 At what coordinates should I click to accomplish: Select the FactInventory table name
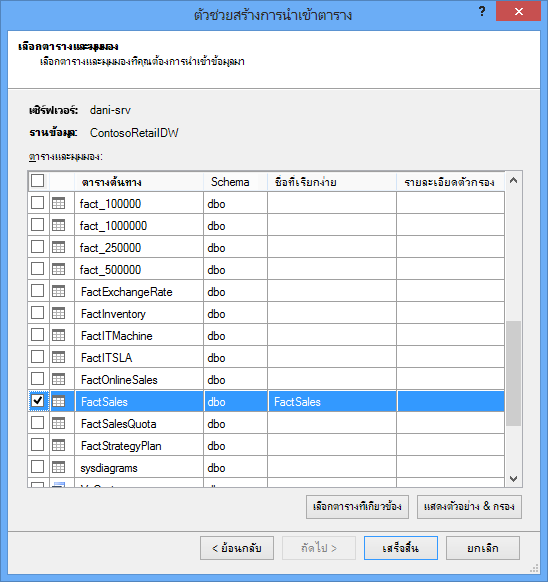point(113,314)
